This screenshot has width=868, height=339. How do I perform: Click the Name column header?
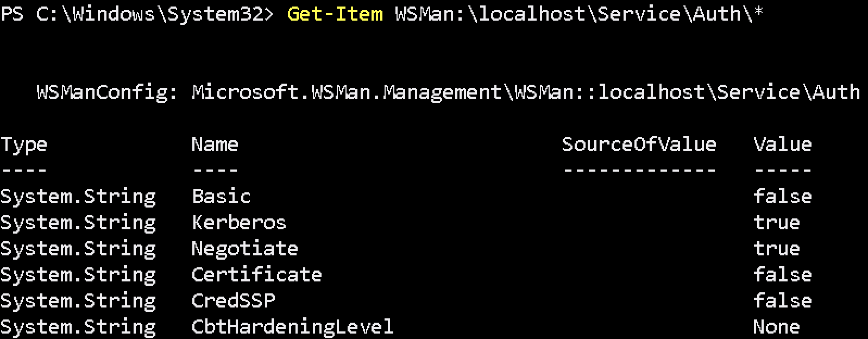click(215, 145)
